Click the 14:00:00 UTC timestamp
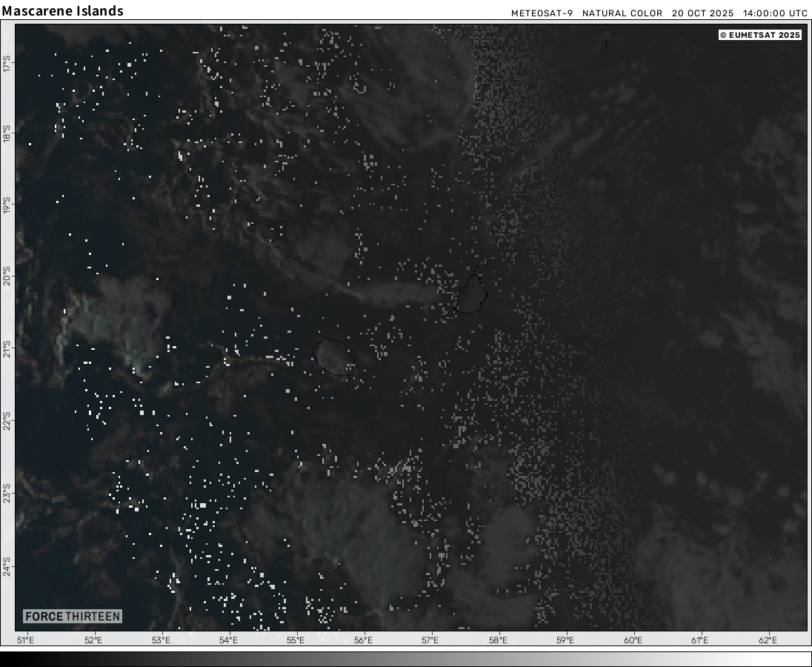The image size is (812, 667). [x=775, y=13]
